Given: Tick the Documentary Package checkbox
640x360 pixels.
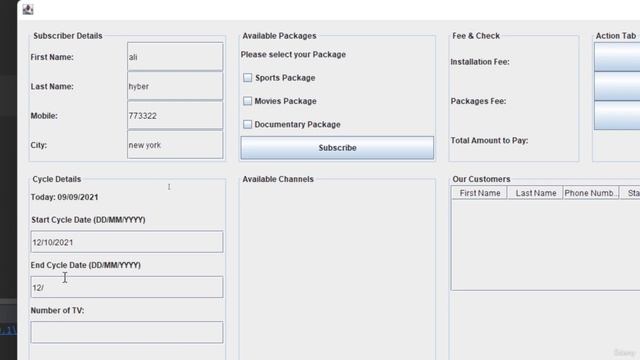Looking at the screenshot, I should [247, 124].
